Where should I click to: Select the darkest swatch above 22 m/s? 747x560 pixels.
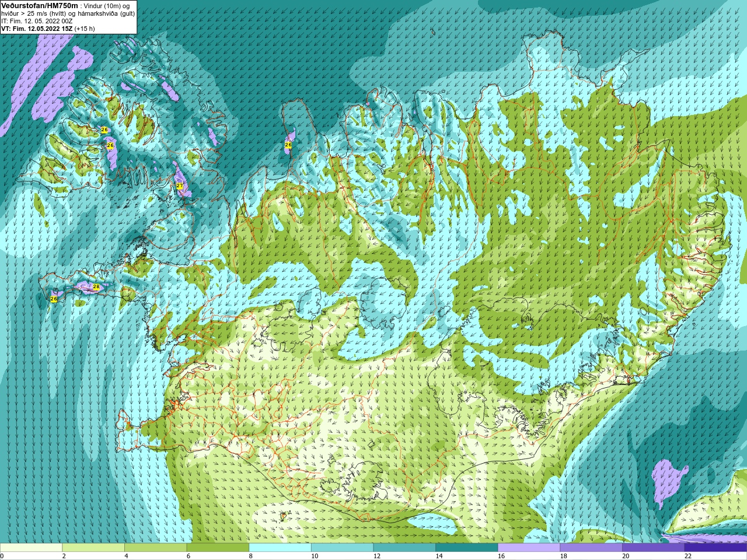(x=715, y=547)
